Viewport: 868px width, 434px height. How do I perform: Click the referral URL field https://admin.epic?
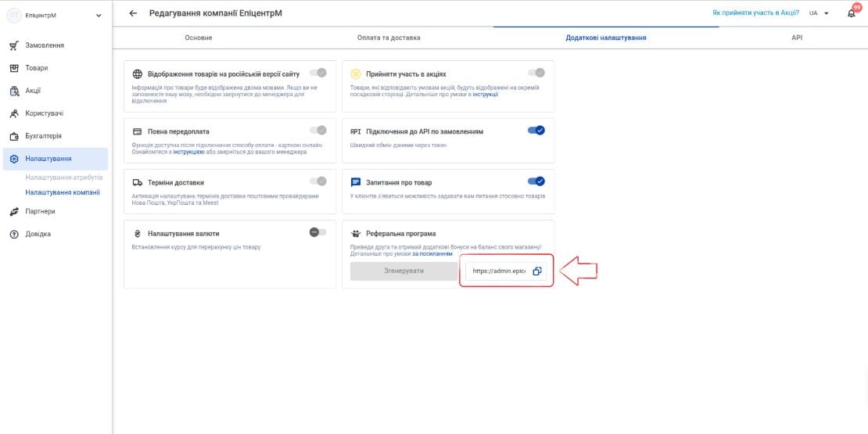click(x=499, y=271)
